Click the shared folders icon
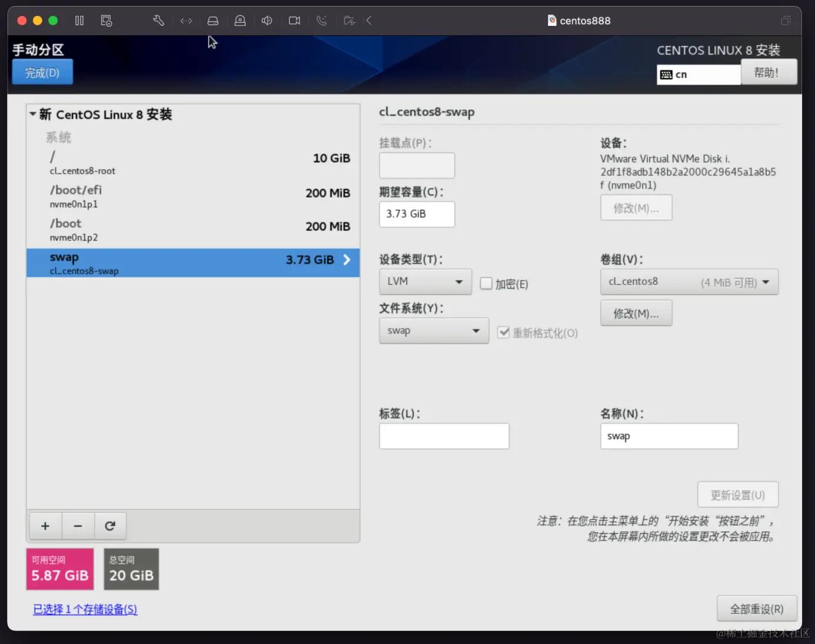Image resolution: width=815 pixels, height=644 pixels. click(349, 21)
